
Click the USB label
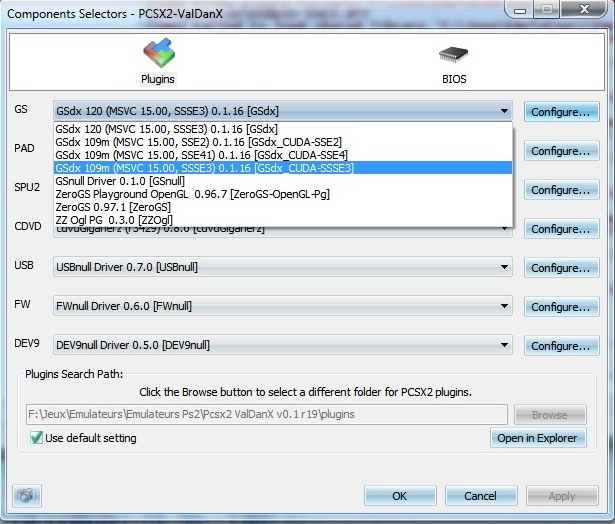(x=24, y=265)
